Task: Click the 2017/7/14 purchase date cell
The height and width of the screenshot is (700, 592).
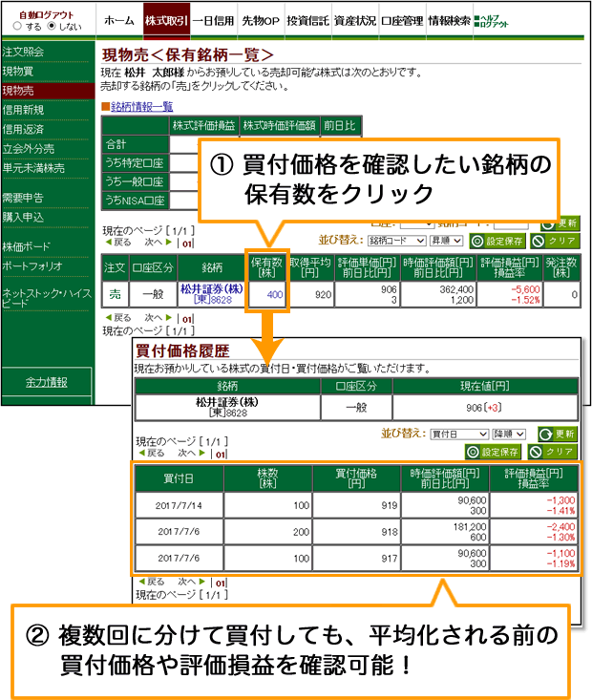Action: point(179,505)
